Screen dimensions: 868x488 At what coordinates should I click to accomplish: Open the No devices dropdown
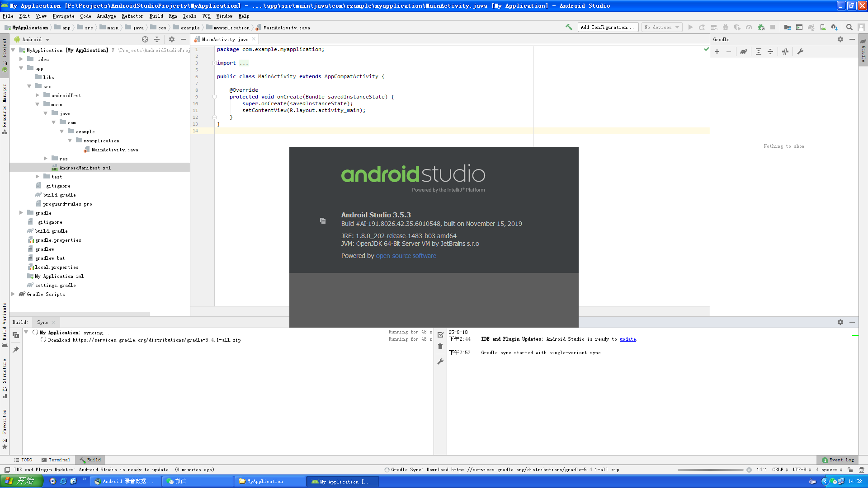click(x=662, y=27)
